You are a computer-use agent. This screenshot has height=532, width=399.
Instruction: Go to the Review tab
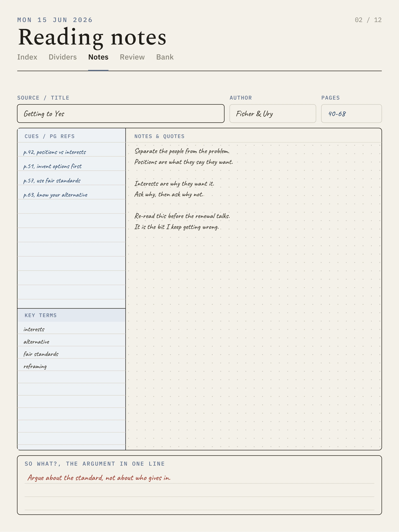(x=132, y=57)
